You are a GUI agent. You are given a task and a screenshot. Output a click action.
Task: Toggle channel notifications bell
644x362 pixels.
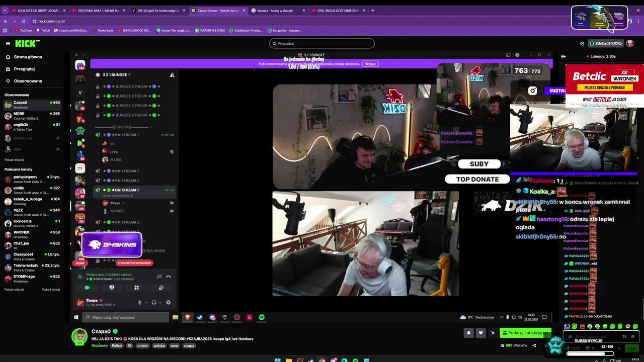click(468, 332)
